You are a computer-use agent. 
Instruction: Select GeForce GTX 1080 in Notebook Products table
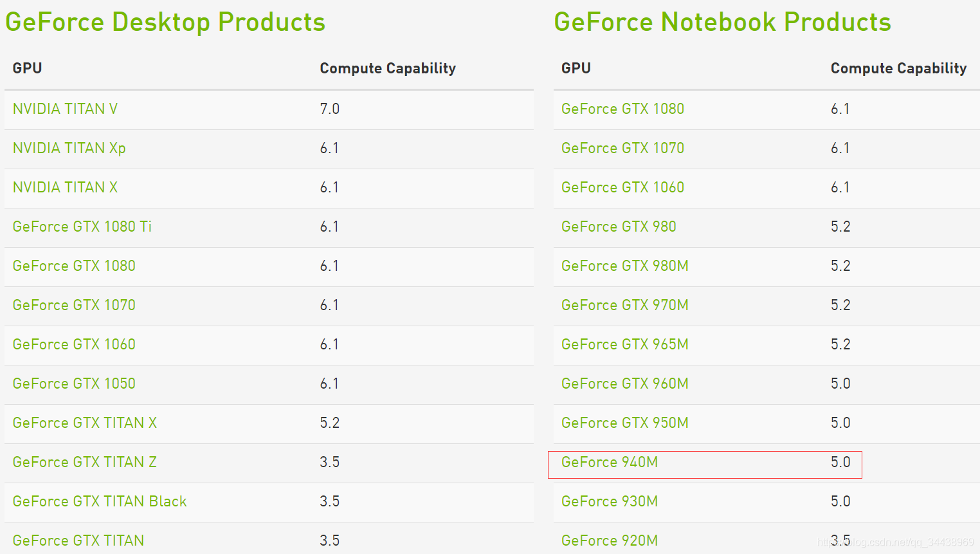pos(622,109)
